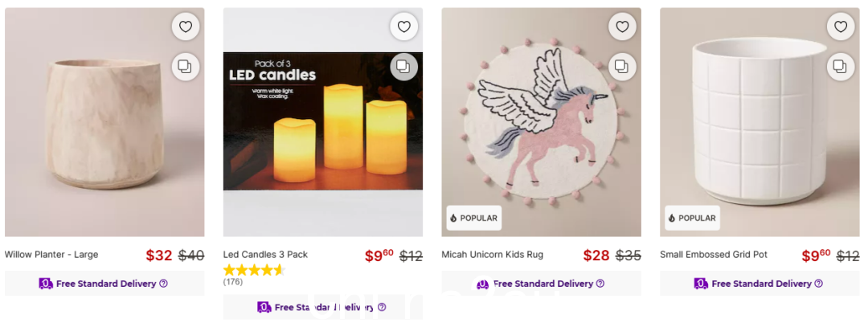Screen dimensions: 868x323
Task: Add Willow Planter to wishlist with heart icon
Action: point(186,27)
